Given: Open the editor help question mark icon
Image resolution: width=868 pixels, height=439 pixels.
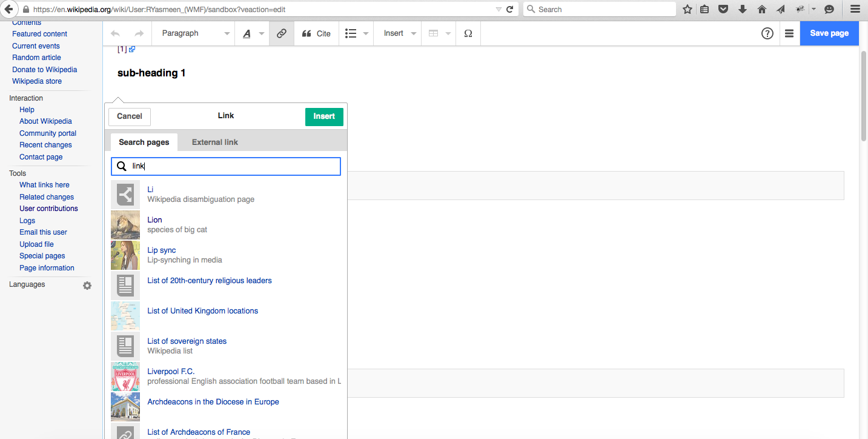Looking at the screenshot, I should click(767, 33).
